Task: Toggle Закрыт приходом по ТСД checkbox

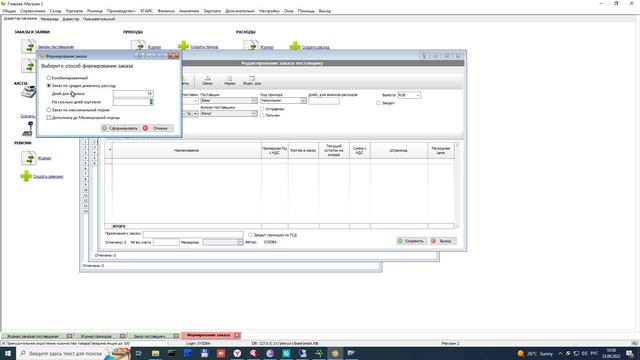Action: (x=250, y=235)
